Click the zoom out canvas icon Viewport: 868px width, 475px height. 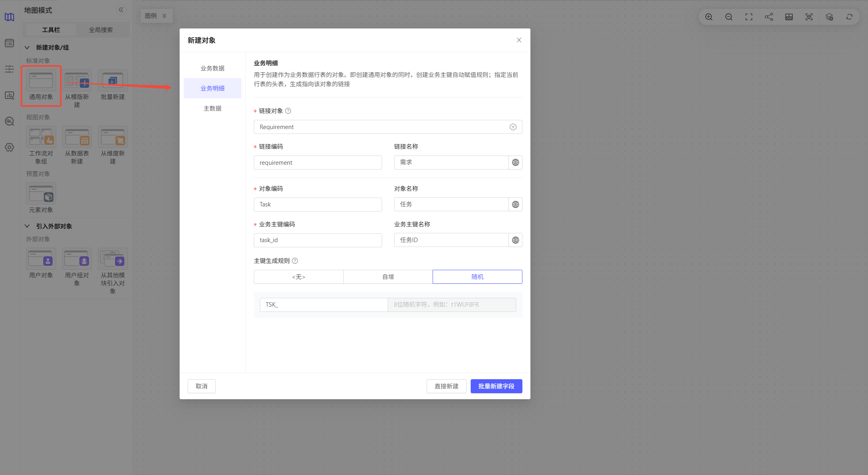coord(729,17)
